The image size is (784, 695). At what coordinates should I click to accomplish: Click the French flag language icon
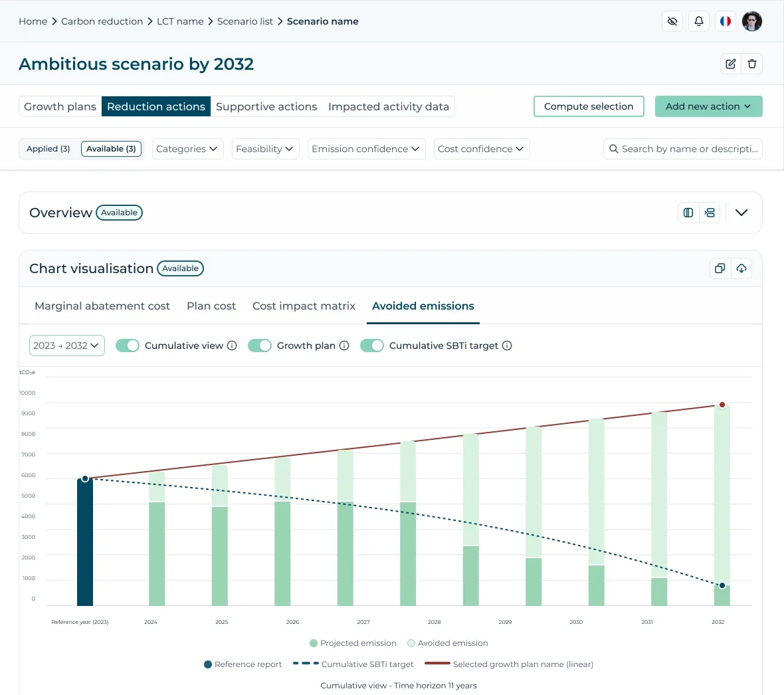(725, 21)
